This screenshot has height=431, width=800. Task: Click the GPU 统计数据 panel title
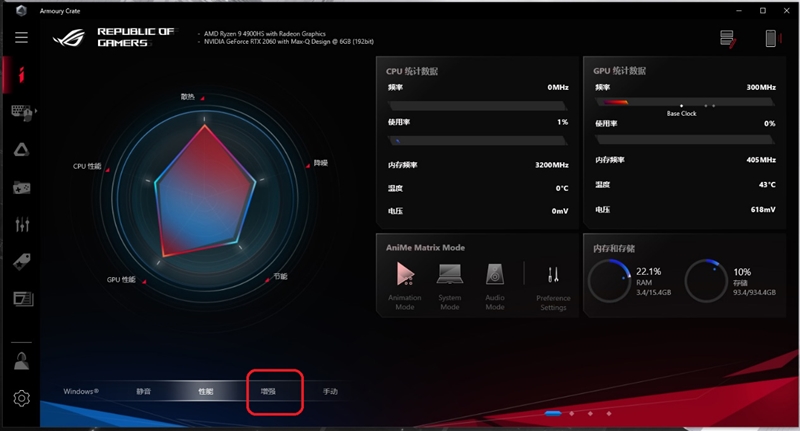click(x=619, y=71)
